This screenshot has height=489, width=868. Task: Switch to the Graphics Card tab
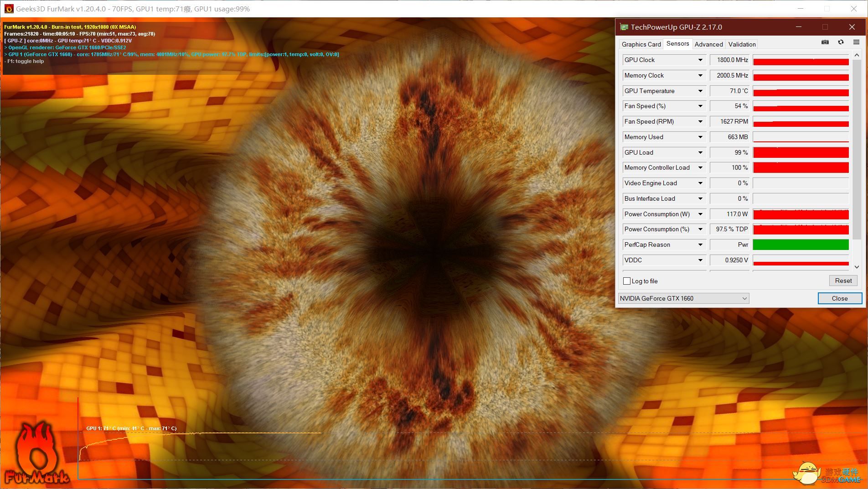pos(641,44)
